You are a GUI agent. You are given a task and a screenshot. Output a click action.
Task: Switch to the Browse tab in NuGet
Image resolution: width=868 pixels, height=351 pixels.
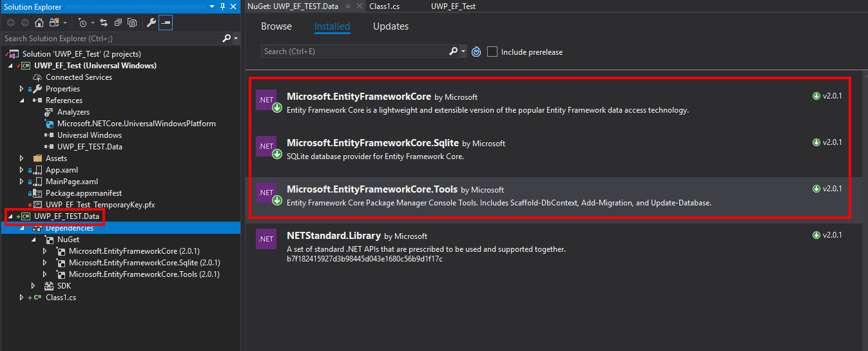[x=276, y=26]
